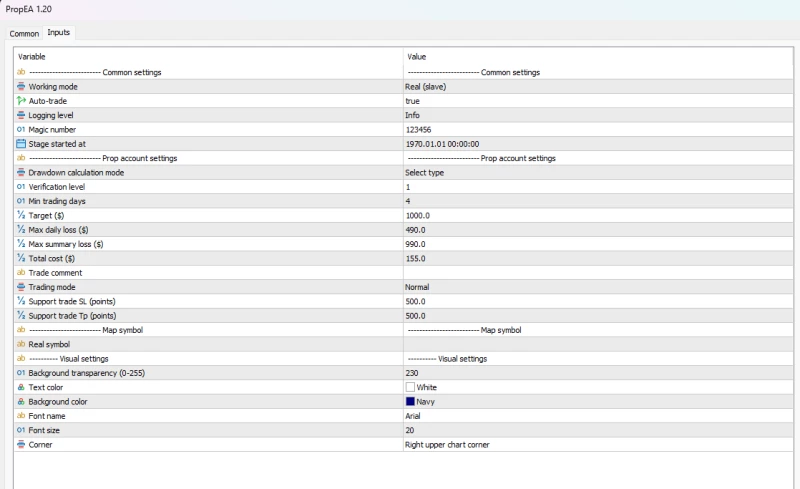Click the Magic number integer icon
Screen dimensions: 800x489
21,130
